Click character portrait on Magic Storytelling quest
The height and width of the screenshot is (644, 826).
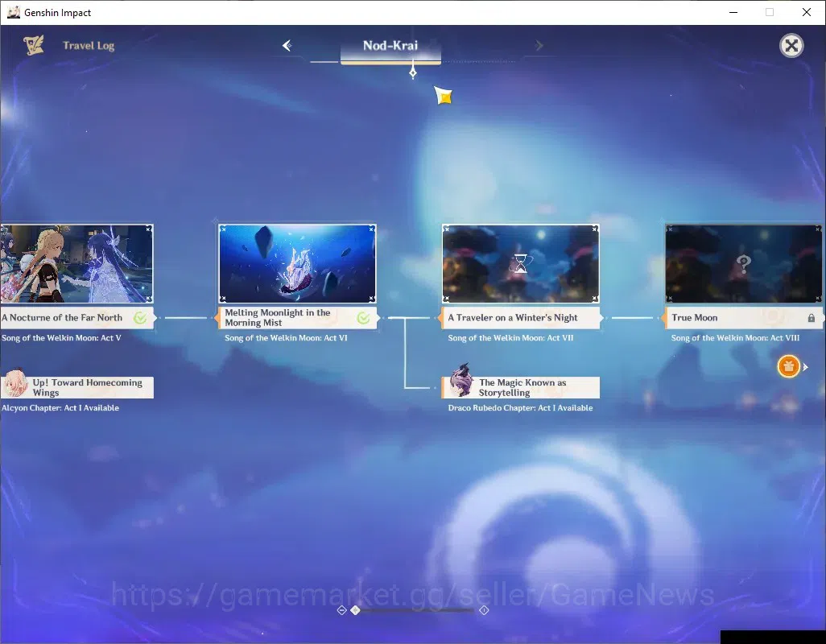pos(461,380)
